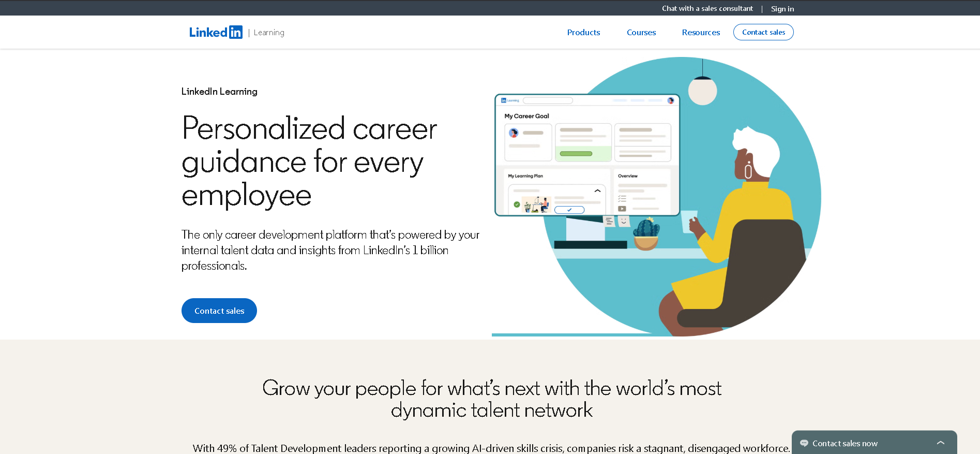Click the Contact sales now widget bar
980x454 pixels.
[874, 443]
